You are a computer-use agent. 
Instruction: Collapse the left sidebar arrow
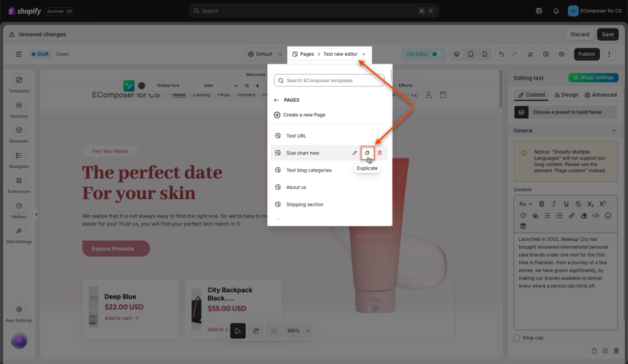(x=36, y=214)
